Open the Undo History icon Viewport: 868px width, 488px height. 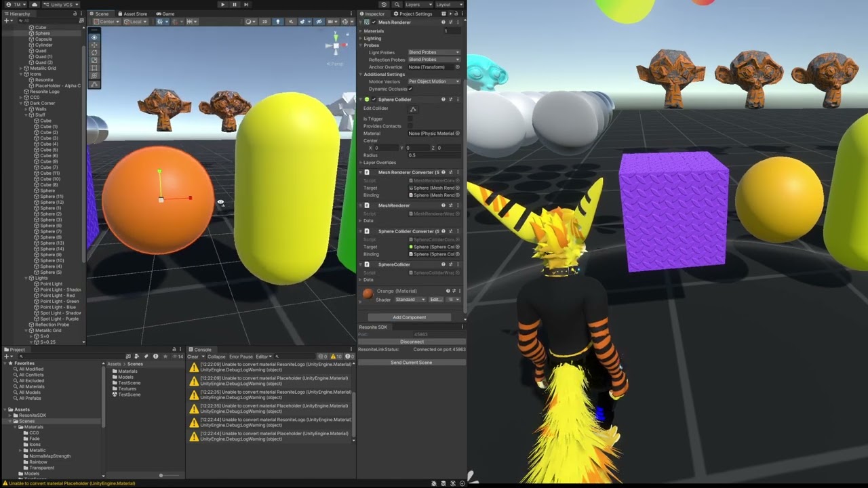[x=384, y=5]
